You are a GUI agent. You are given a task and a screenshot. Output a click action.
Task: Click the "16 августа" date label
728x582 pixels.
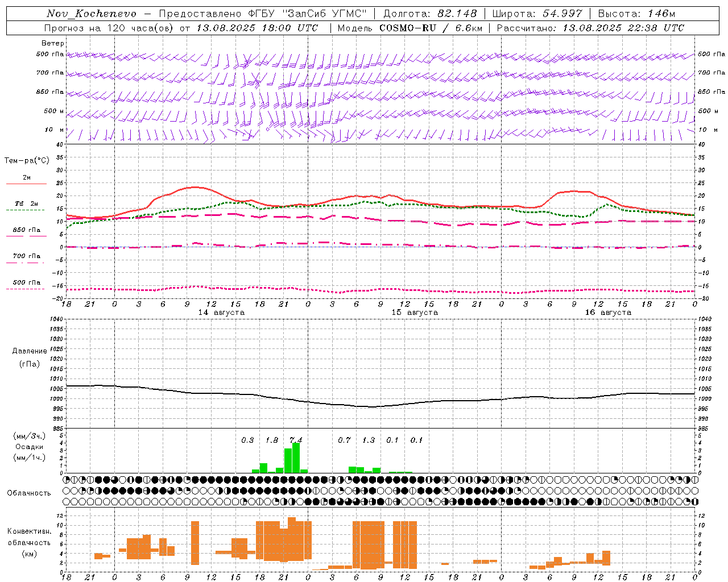[x=608, y=313]
